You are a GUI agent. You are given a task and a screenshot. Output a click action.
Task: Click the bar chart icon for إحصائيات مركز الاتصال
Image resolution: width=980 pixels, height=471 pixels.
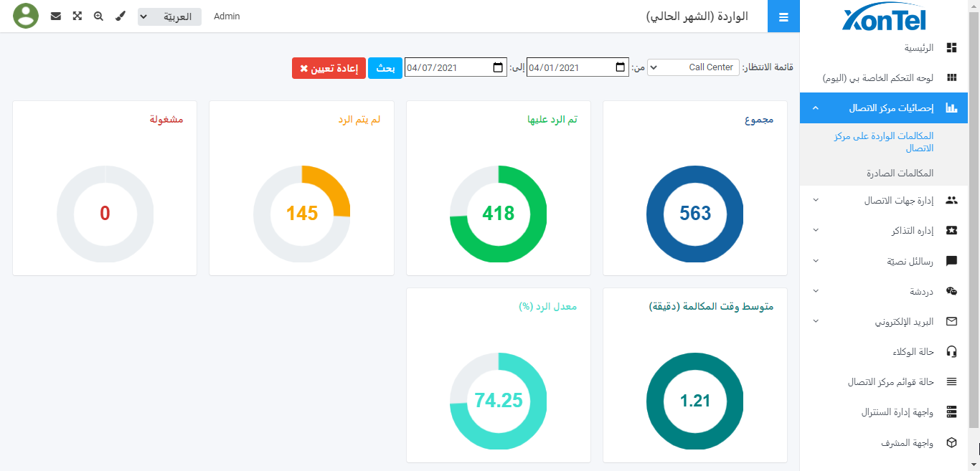[x=952, y=108]
